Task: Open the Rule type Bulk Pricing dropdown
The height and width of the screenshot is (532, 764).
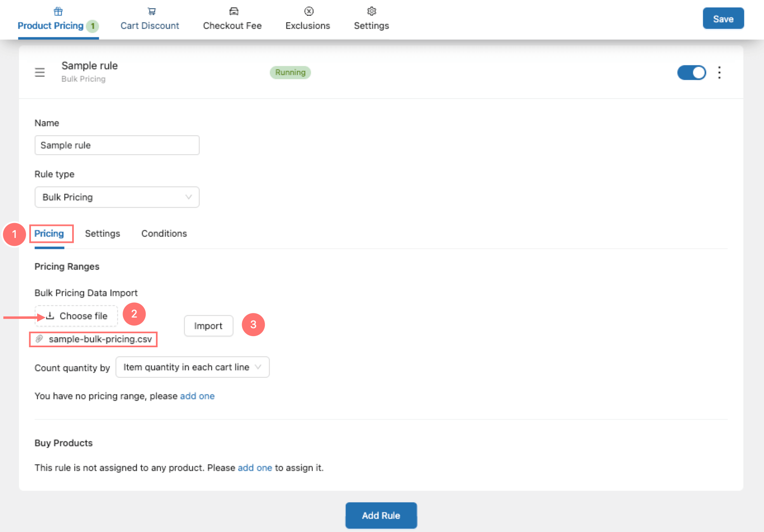Action: point(117,197)
